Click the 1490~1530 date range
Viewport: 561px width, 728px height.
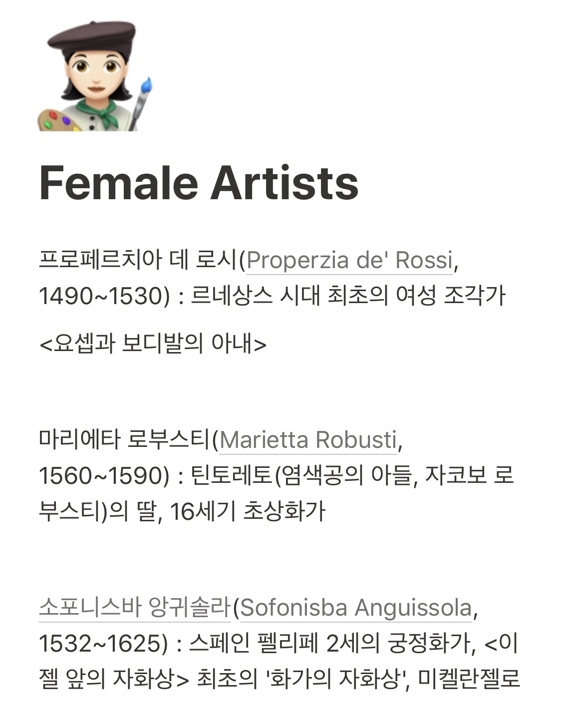click(x=100, y=296)
